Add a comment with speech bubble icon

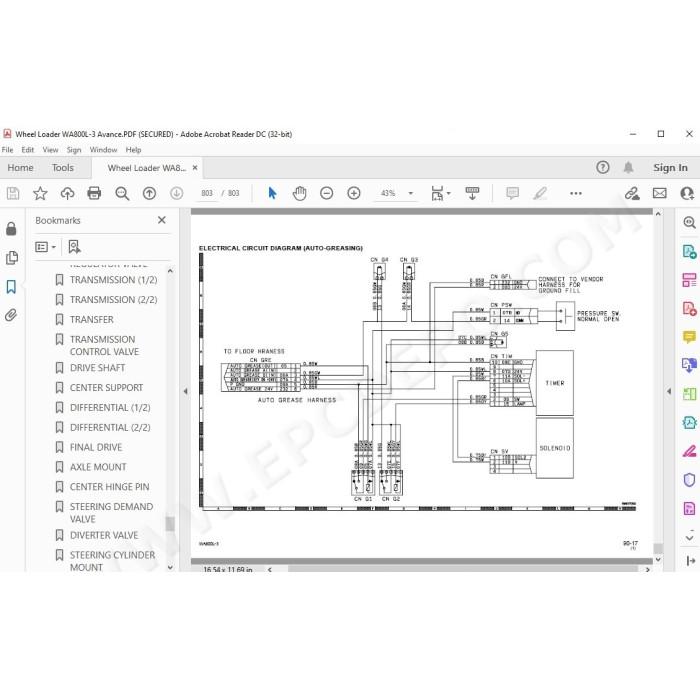(x=512, y=193)
